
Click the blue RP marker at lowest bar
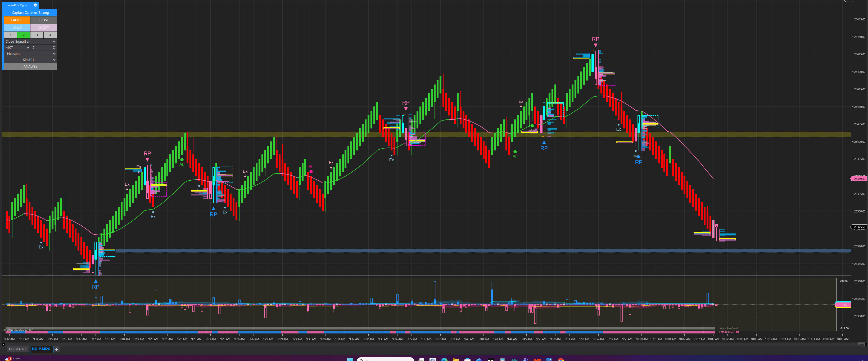click(x=96, y=286)
